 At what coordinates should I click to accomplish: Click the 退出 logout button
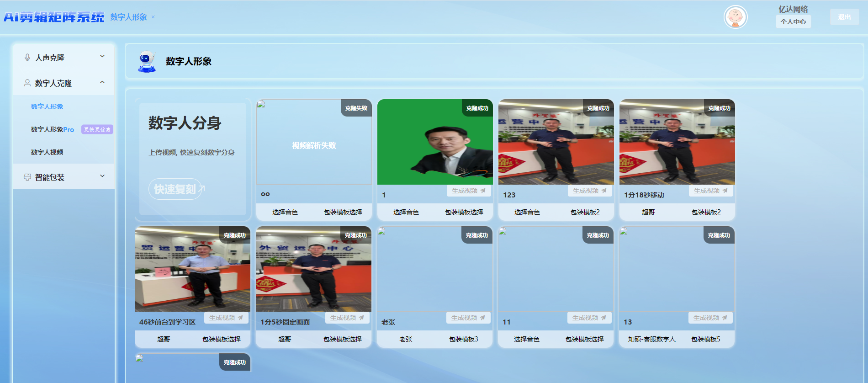coord(844,17)
